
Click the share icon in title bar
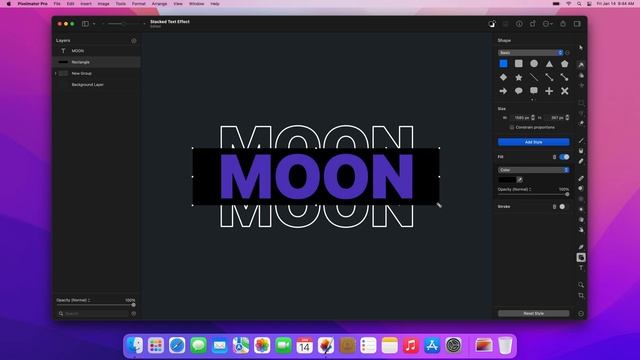[x=563, y=24]
